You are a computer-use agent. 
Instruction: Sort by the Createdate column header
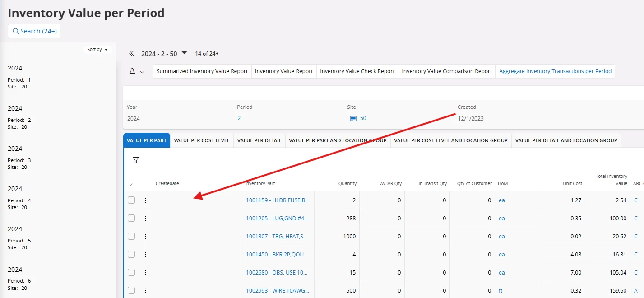[x=167, y=184]
